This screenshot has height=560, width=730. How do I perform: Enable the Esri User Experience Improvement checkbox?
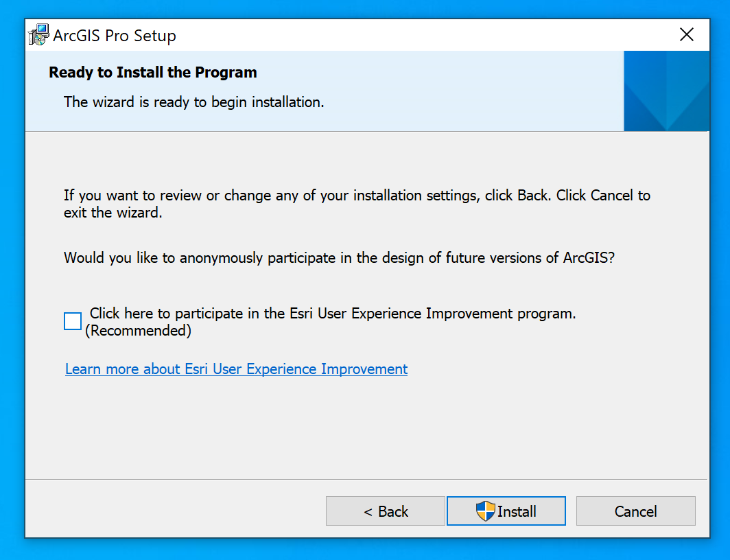(73, 321)
